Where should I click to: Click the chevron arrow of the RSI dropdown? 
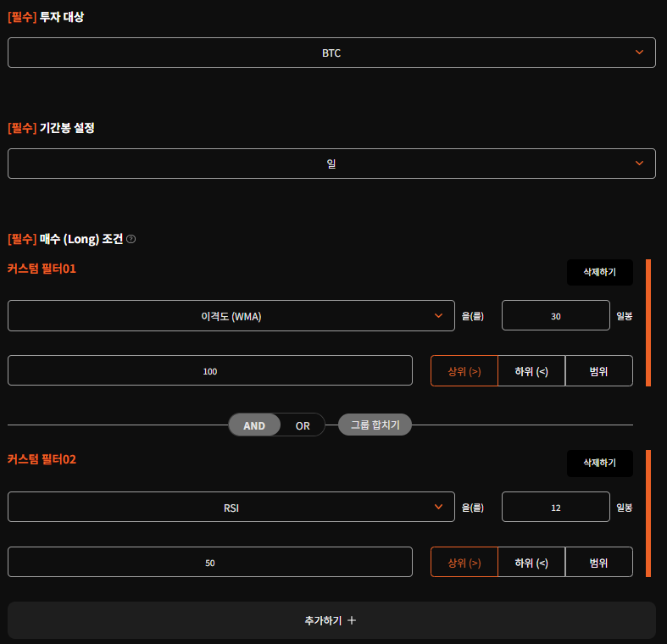(x=438, y=507)
